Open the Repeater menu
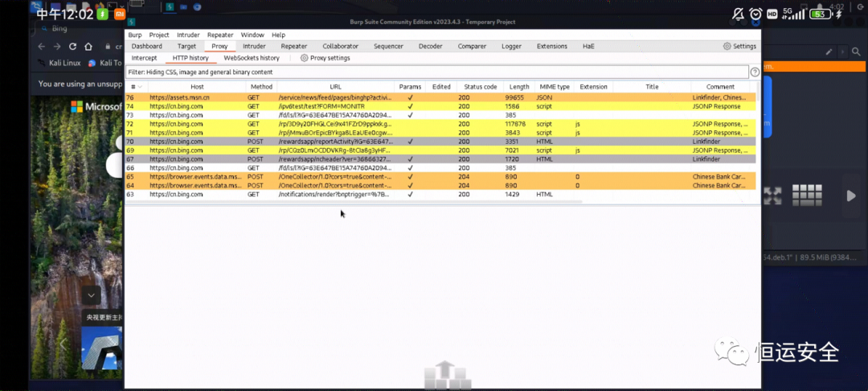868x391 pixels. (x=220, y=35)
